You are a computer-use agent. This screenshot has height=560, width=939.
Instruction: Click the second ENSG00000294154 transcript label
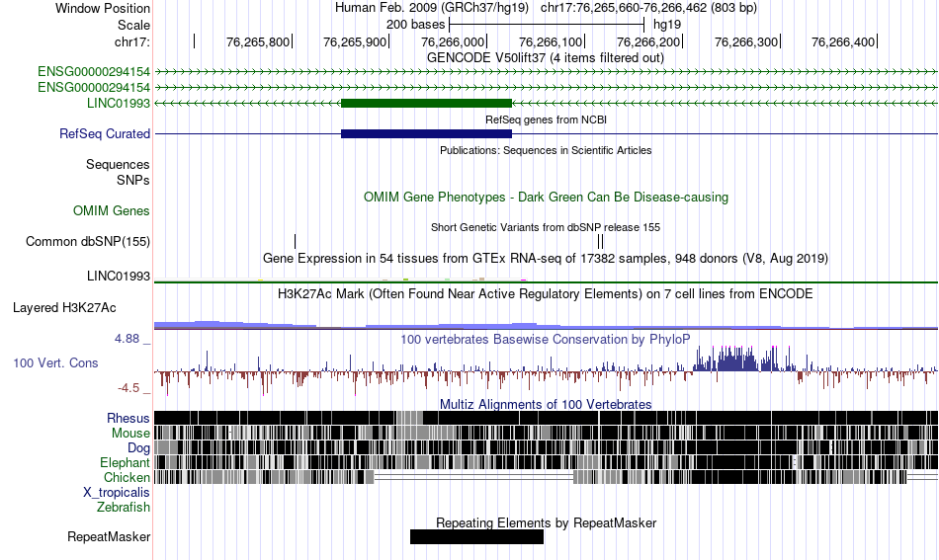coord(94,87)
